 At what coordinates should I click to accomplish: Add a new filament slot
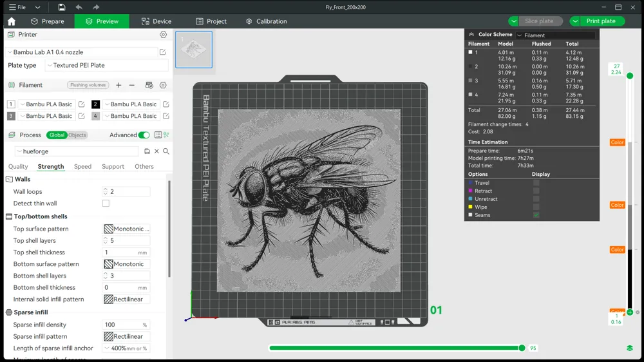coord(118,85)
